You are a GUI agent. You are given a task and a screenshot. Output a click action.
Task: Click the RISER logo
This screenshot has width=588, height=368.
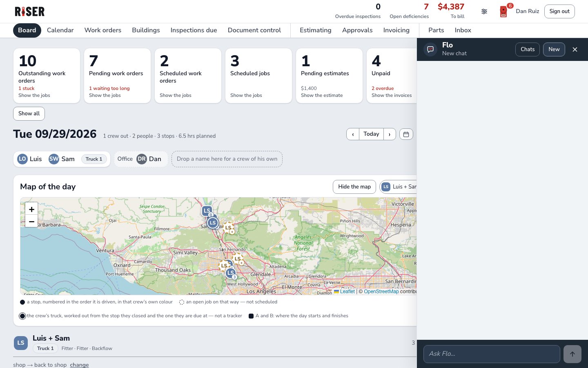pyautogui.click(x=29, y=11)
